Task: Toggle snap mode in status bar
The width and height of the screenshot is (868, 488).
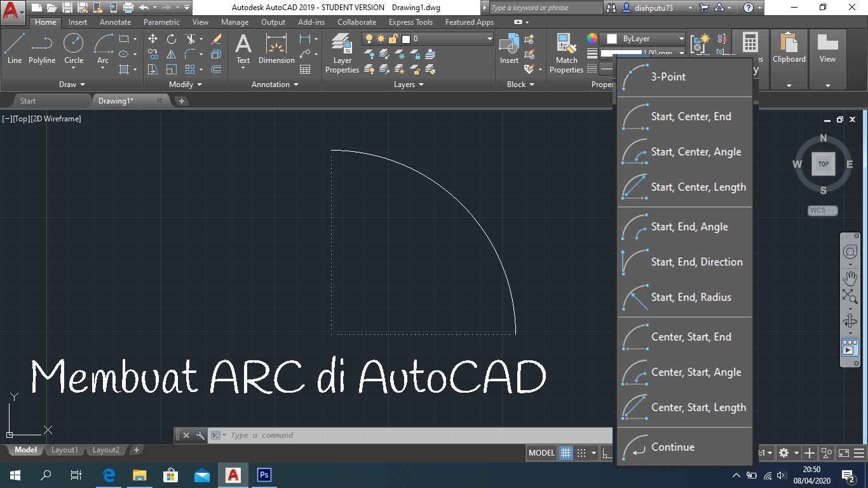Action: click(x=580, y=453)
